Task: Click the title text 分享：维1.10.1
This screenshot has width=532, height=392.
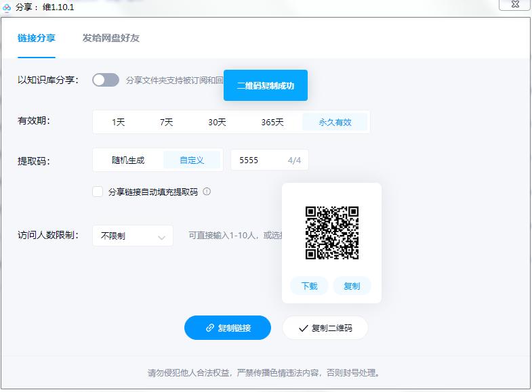Action: pos(45,7)
